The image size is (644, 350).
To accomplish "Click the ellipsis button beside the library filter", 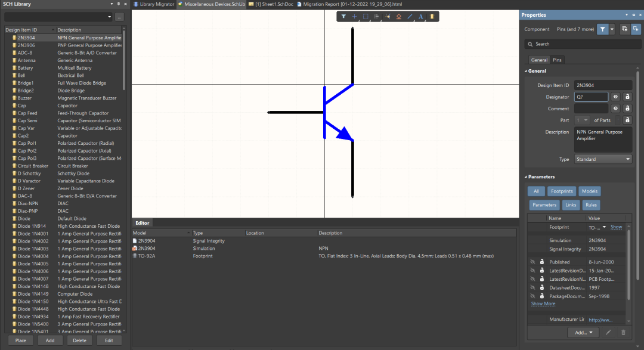I will pyautogui.click(x=119, y=17).
